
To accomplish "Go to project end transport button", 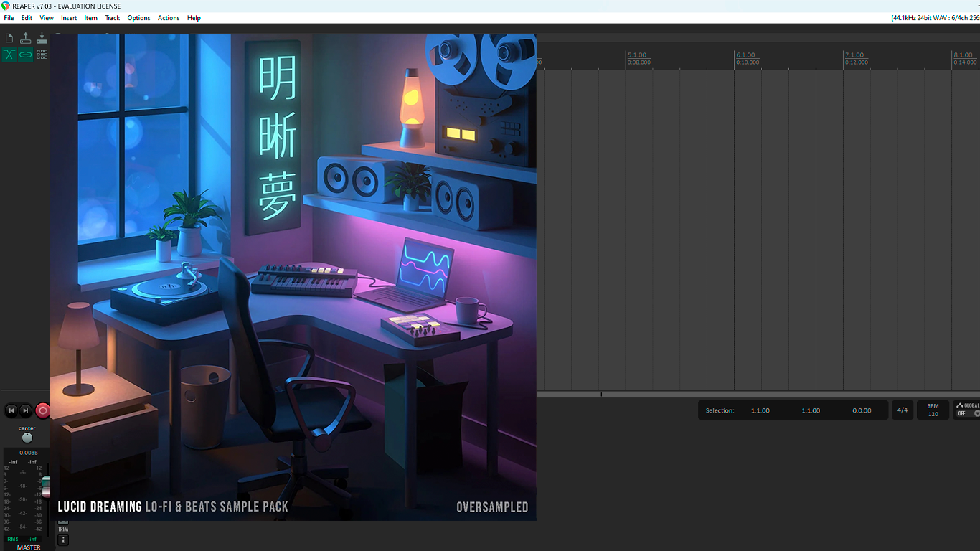I will click(26, 410).
